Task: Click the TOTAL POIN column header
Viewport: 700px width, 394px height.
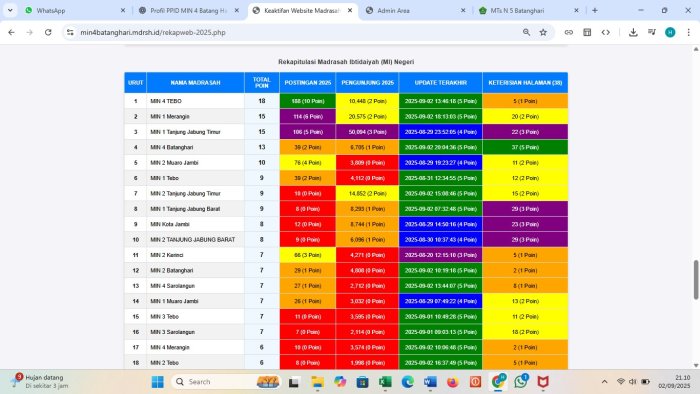Action: coord(262,83)
